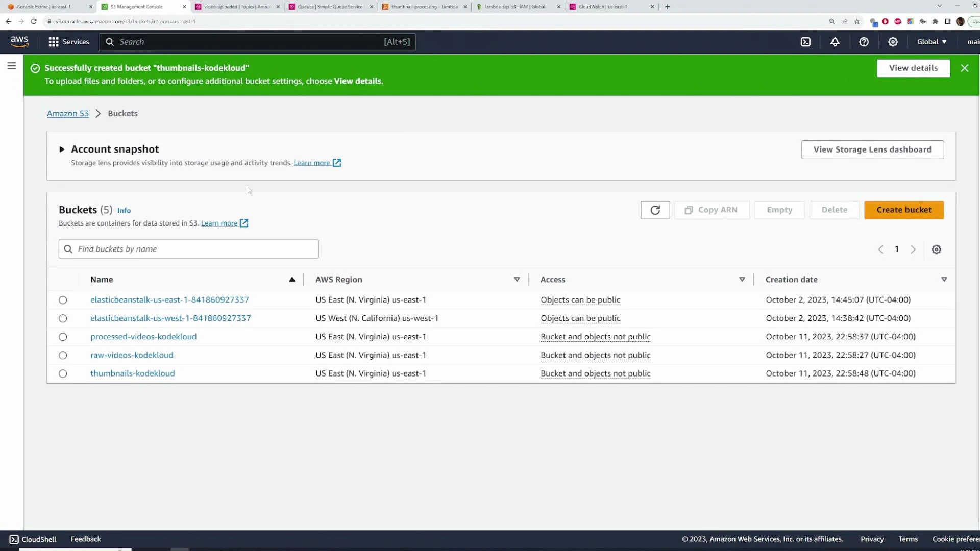Open CloudShell from the top navigation bar
Image resolution: width=980 pixels, height=551 pixels.
[806, 42]
